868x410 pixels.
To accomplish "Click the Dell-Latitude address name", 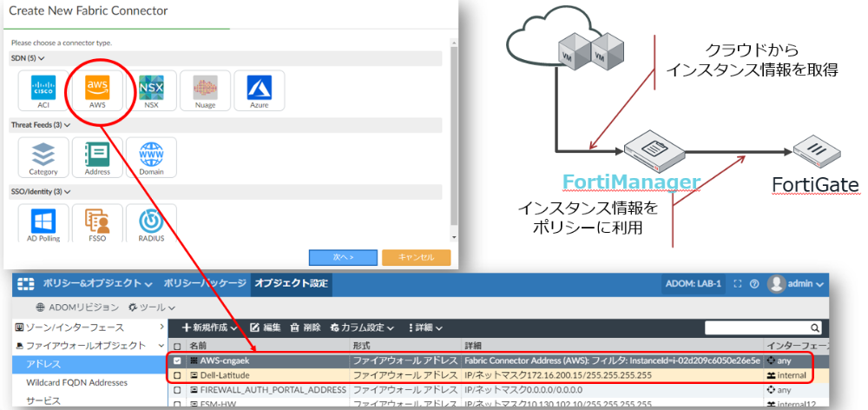I will (x=225, y=375).
